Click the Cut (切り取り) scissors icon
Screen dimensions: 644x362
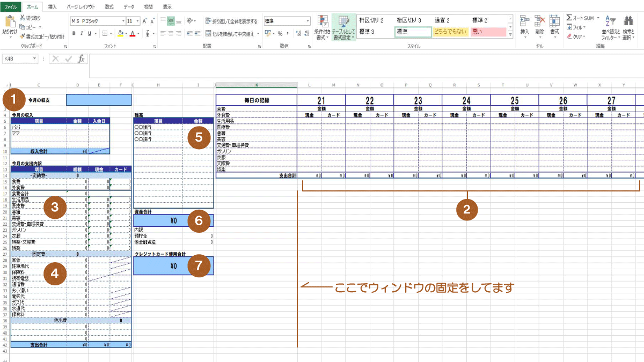click(22, 18)
